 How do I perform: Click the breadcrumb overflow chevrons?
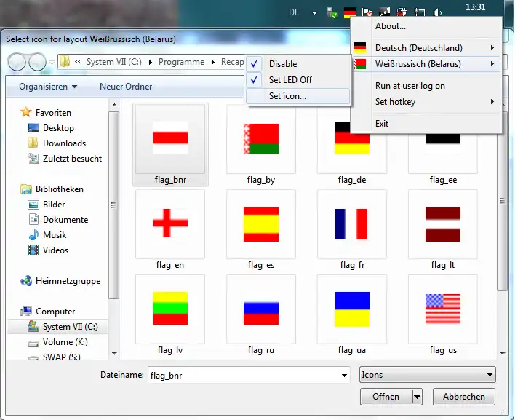[x=78, y=61]
